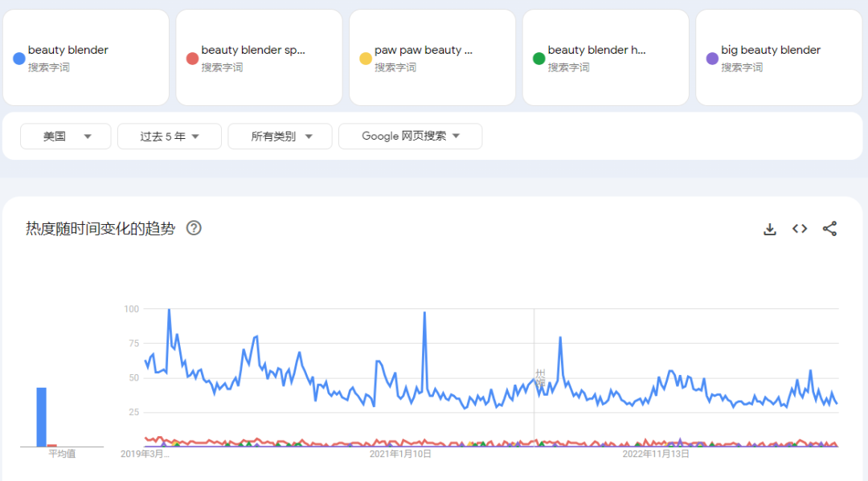Open the help question mark icon
This screenshot has width=868, height=481.
click(194, 228)
